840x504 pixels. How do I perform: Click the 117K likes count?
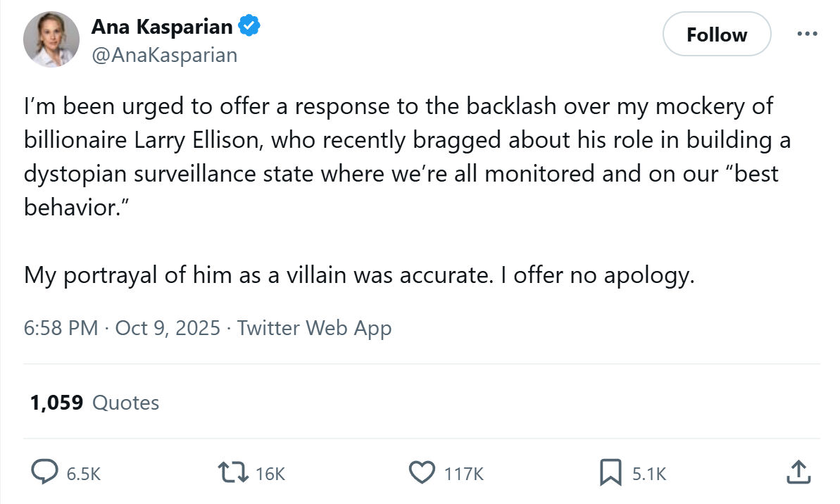coord(464,474)
